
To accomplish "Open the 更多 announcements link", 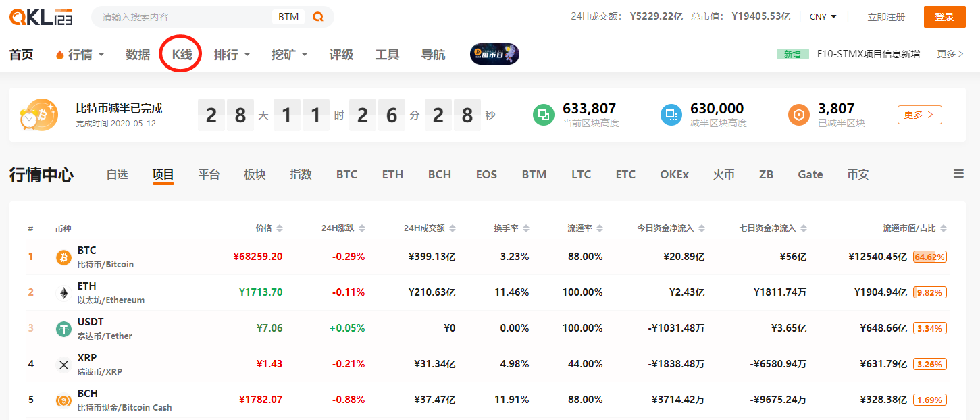I will point(950,54).
